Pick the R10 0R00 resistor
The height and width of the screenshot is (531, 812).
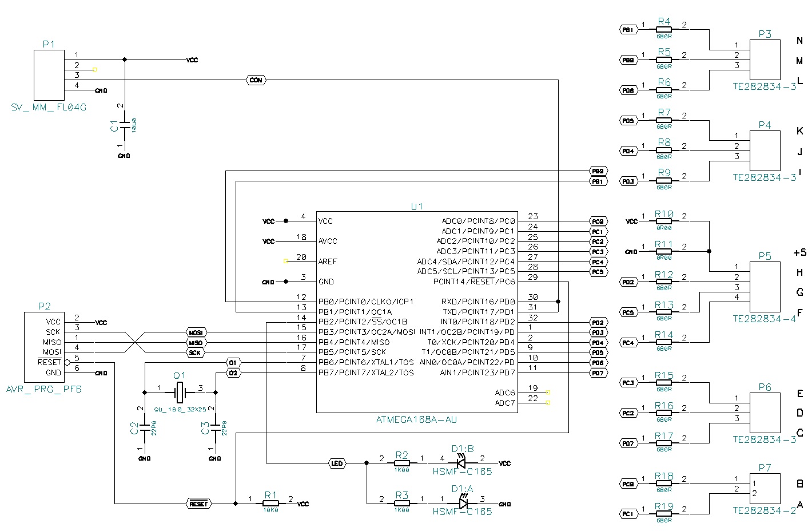664,221
